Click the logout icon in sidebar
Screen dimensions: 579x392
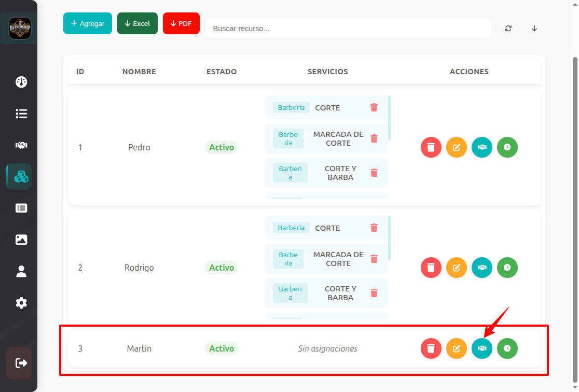click(x=21, y=363)
